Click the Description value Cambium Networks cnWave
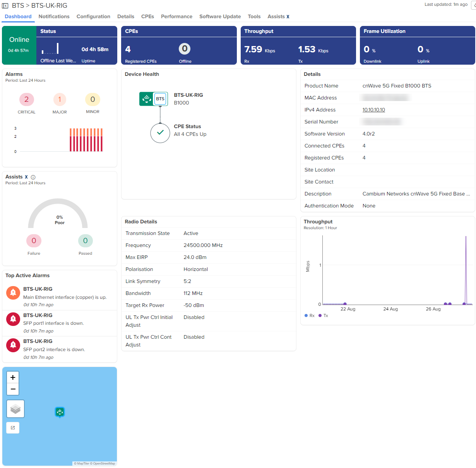This screenshot has width=476, height=468. (x=416, y=194)
